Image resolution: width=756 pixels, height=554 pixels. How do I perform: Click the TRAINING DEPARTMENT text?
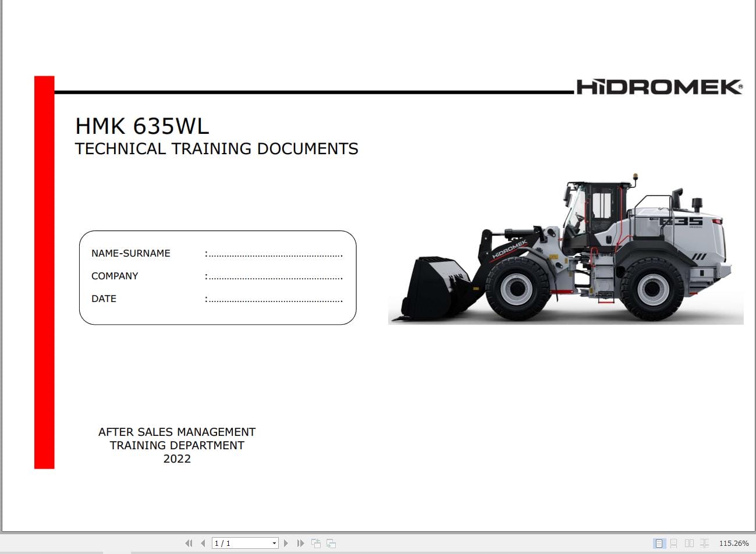[x=177, y=445]
